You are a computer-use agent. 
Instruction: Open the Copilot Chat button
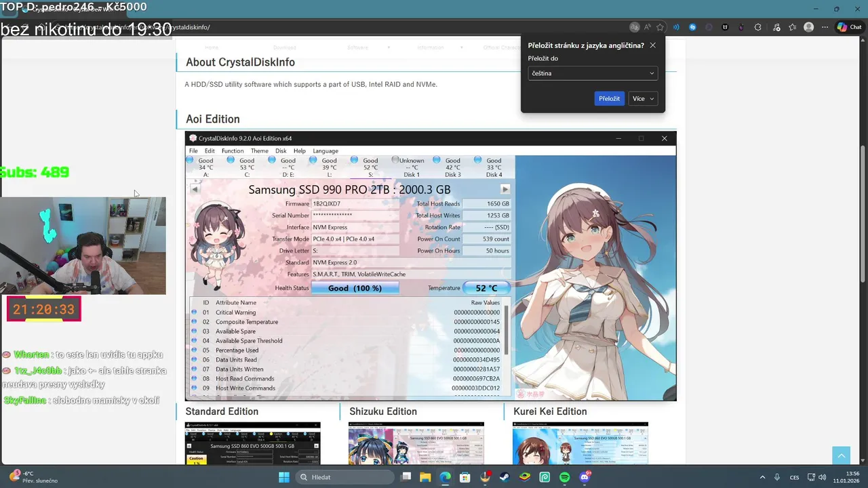click(x=849, y=27)
